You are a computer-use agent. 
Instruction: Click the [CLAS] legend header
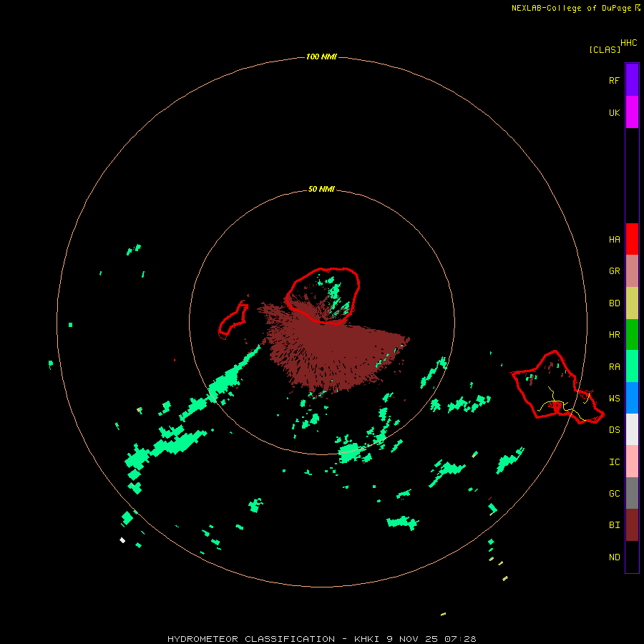tap(605, 49)
